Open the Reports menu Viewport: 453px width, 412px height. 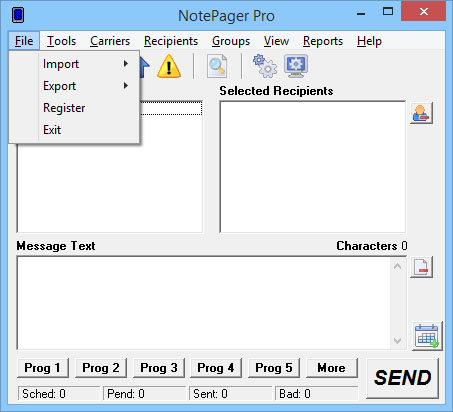(x=323, y=41)
